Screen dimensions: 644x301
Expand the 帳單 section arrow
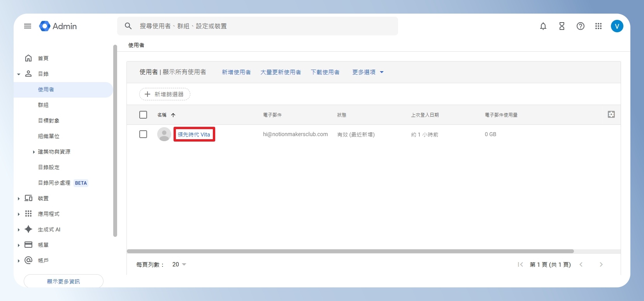click(x=19, y=245)
